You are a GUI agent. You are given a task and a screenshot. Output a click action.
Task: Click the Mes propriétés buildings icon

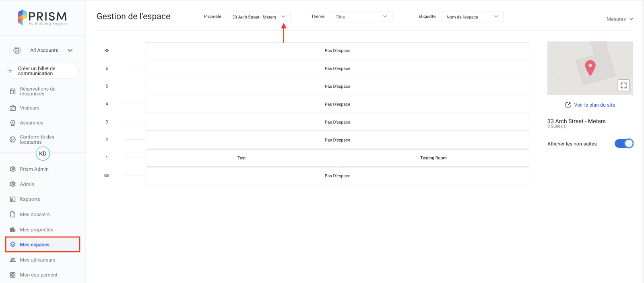[x=13, y=230]
